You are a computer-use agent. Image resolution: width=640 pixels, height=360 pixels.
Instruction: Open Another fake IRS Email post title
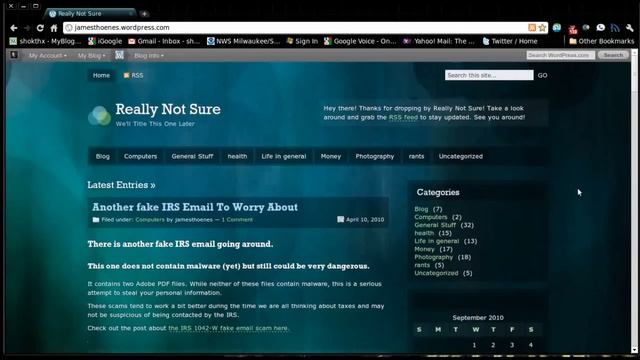pos(195,207)
